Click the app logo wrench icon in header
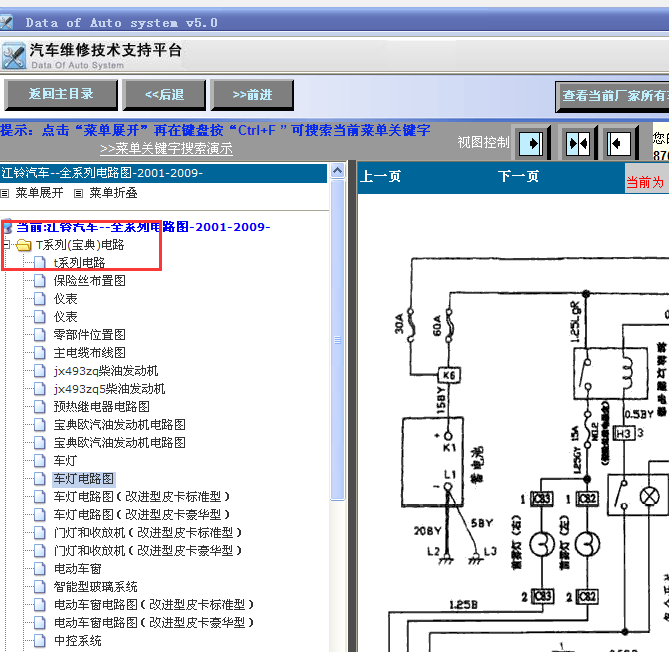This screenshot has width=669, height=652. tap(14, 56)
